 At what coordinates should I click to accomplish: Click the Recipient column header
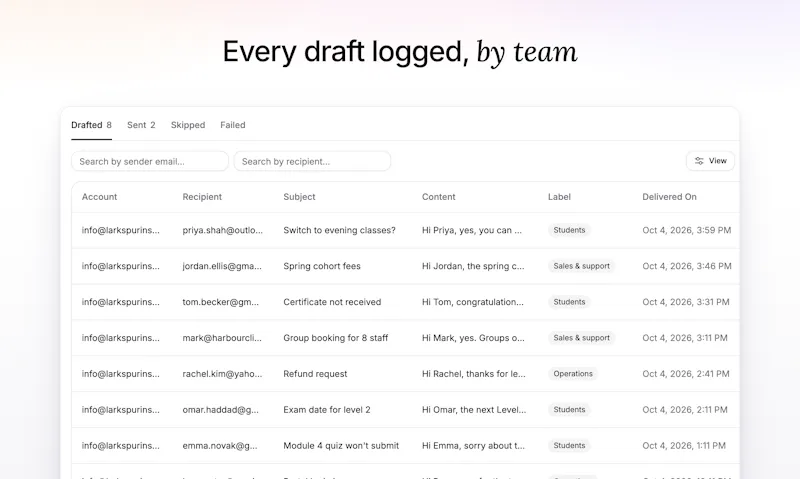[x=202, y=197]
